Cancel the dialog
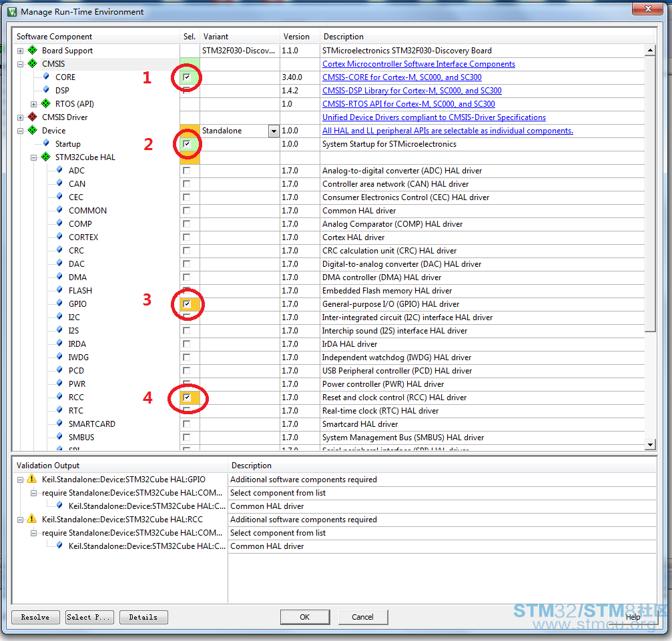Image resolution: width=672 pixels, height=641 pixels. (x=362, y=617)
